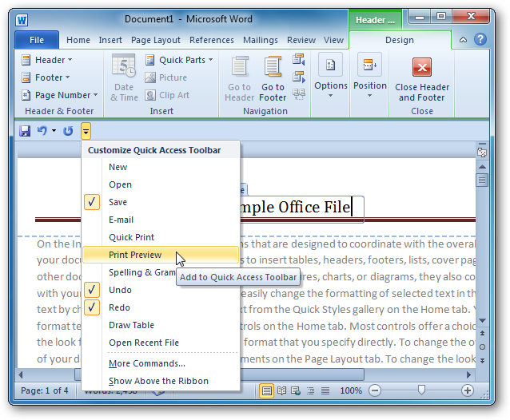
Task: Click the Previous section navigation icon
Action: coord(298,60)
